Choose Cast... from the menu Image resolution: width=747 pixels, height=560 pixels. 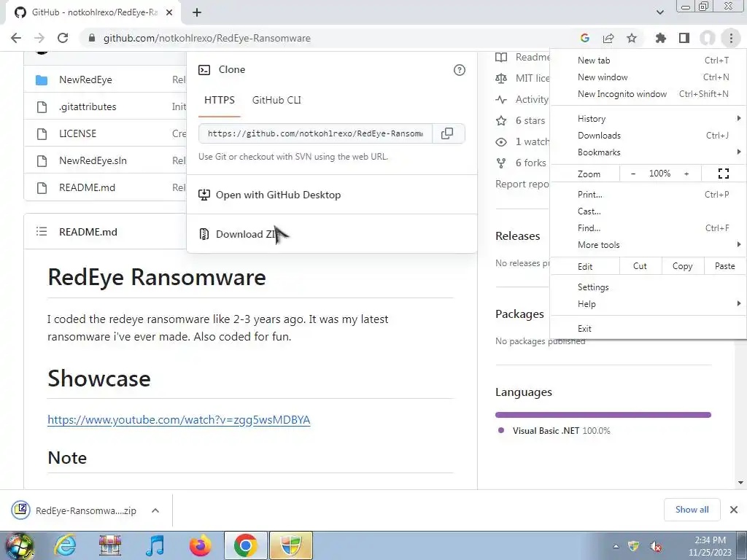click(648, 211)
